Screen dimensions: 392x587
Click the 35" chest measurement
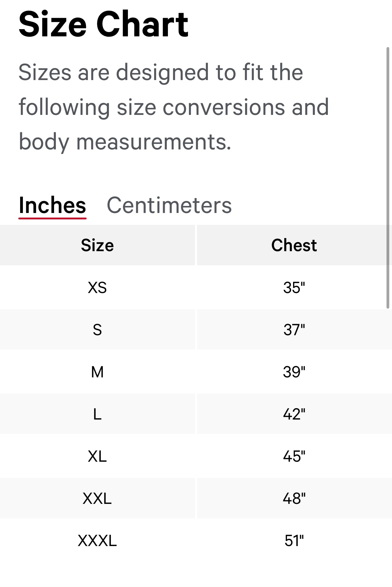coord(294,288)
